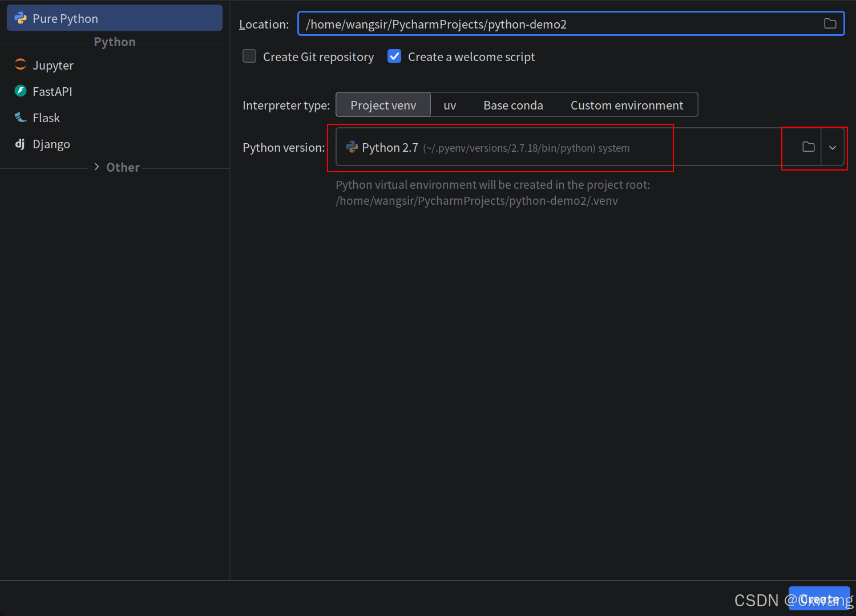Click the Create button
856x616 pixels.
point(819,599)
